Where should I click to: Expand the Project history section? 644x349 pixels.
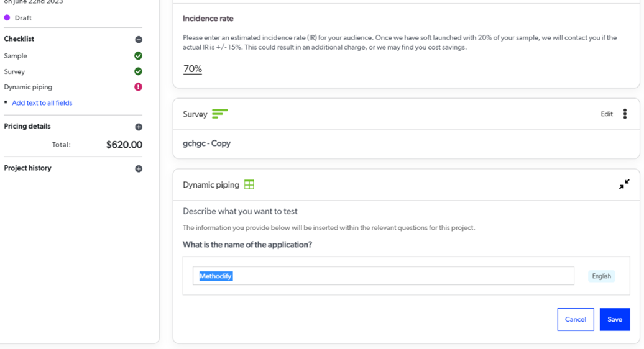139,168
